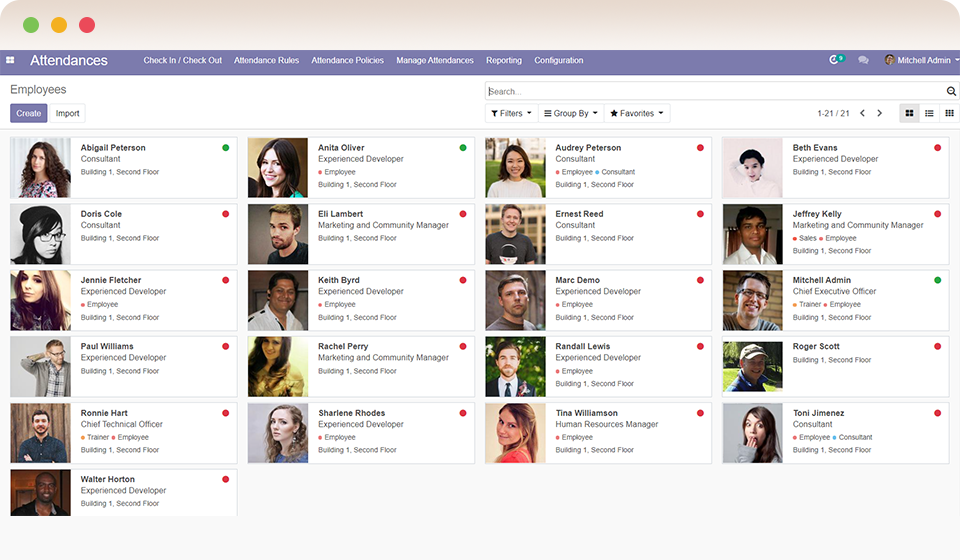Click Audrey Peterson's red status dot
This screenshot has width=960, height=560.
point(700,147)
